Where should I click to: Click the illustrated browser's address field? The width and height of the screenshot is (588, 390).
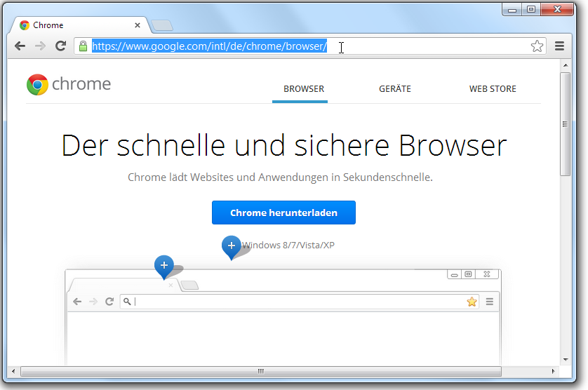click(x=299, y=302)
